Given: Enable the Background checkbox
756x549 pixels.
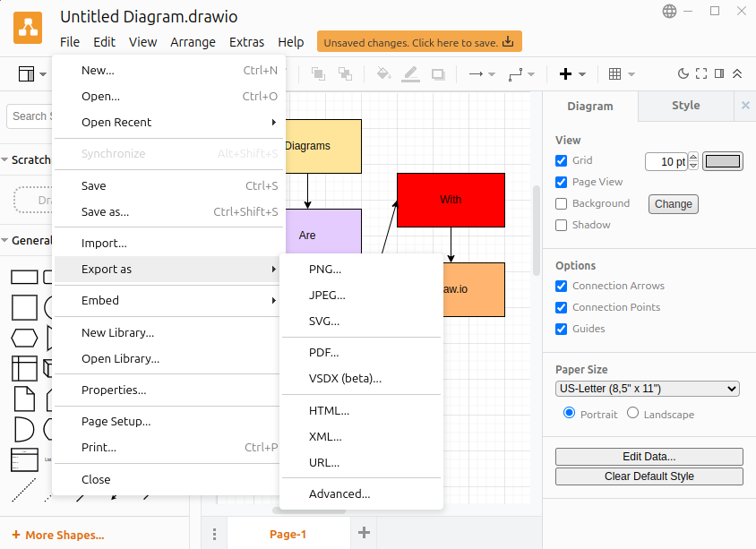Looking at the screenshot, I should 561,204.
